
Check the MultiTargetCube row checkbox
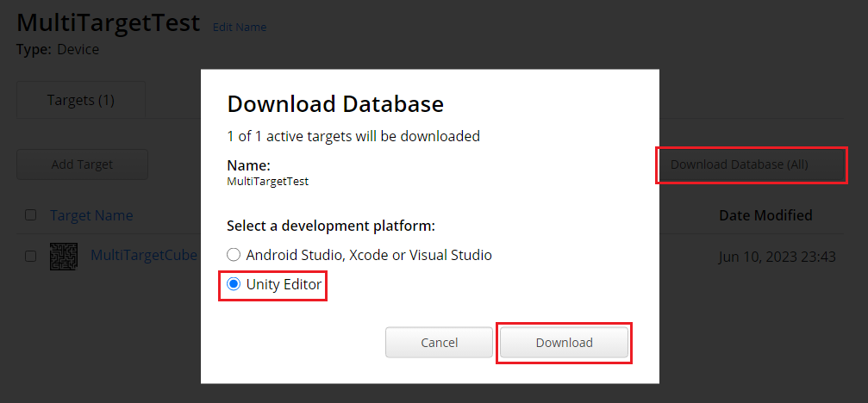pyautogui.click(x=30, y=256)
